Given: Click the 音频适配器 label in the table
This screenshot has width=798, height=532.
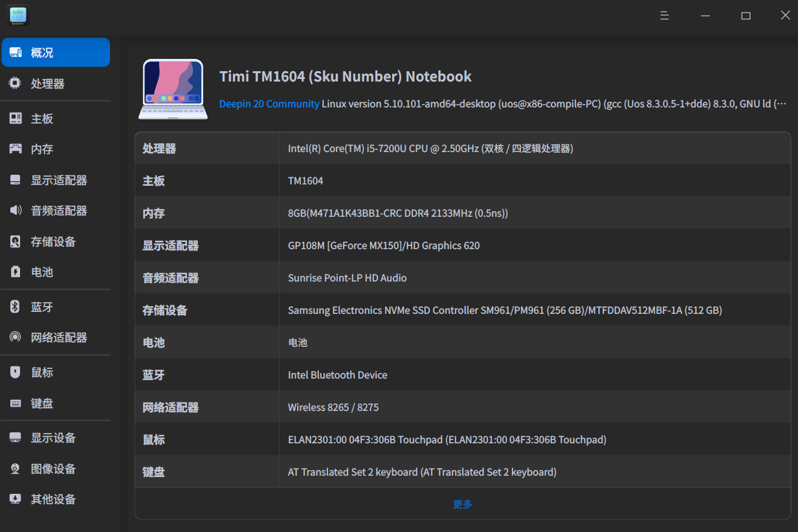Looking at the screenshot, I should 171,278.
